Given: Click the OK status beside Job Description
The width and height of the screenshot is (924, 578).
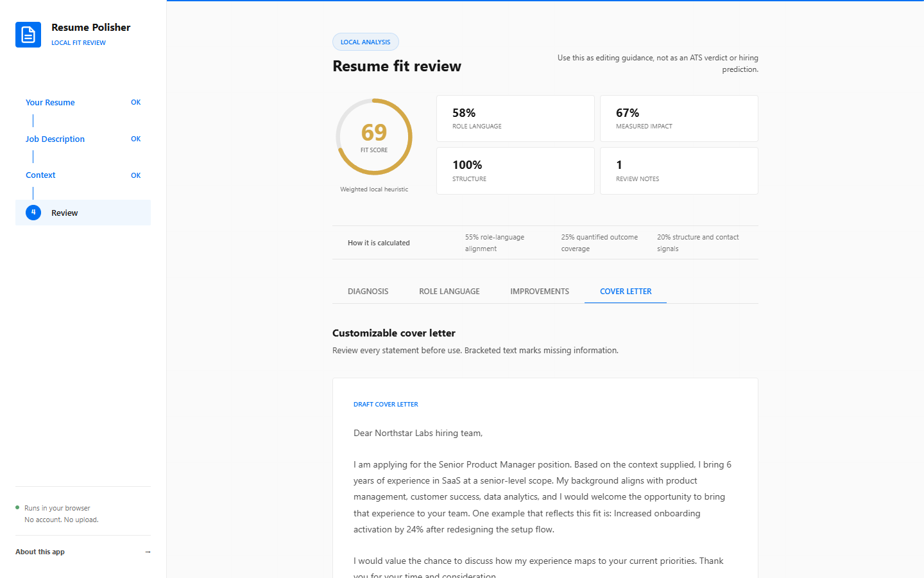Looking at the screenshot, I should click(x=136, y=139).
